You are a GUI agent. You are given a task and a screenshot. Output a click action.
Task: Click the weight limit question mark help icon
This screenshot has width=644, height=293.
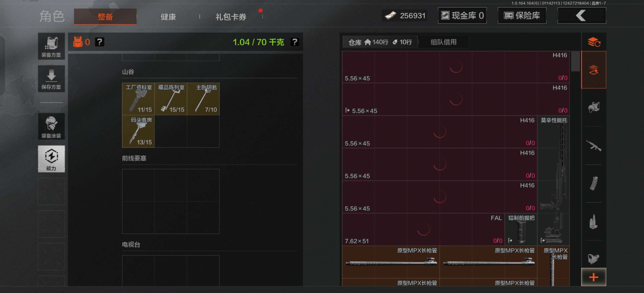(294, 42)
